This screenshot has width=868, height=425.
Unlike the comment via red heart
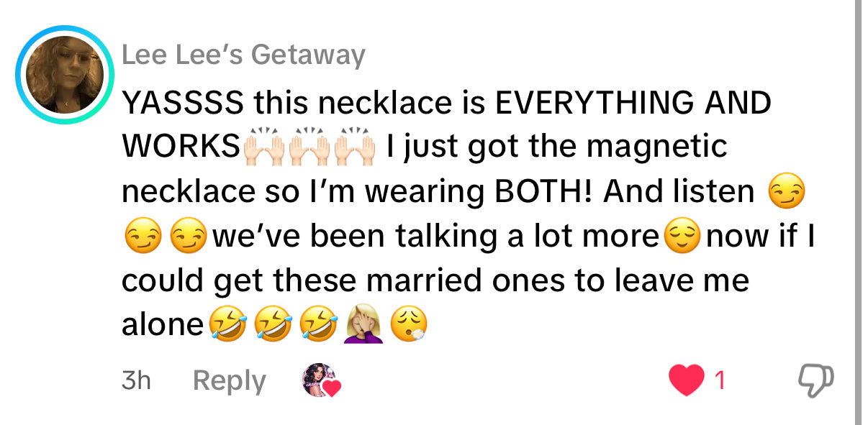[686, 380]
